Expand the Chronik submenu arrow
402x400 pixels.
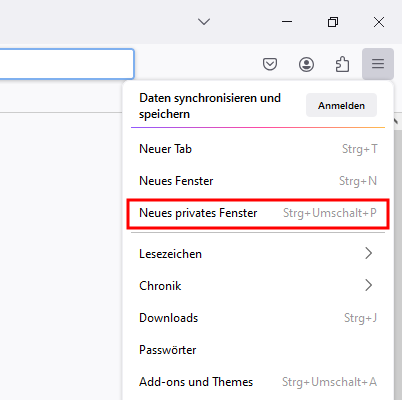click(x=368, y=285)
